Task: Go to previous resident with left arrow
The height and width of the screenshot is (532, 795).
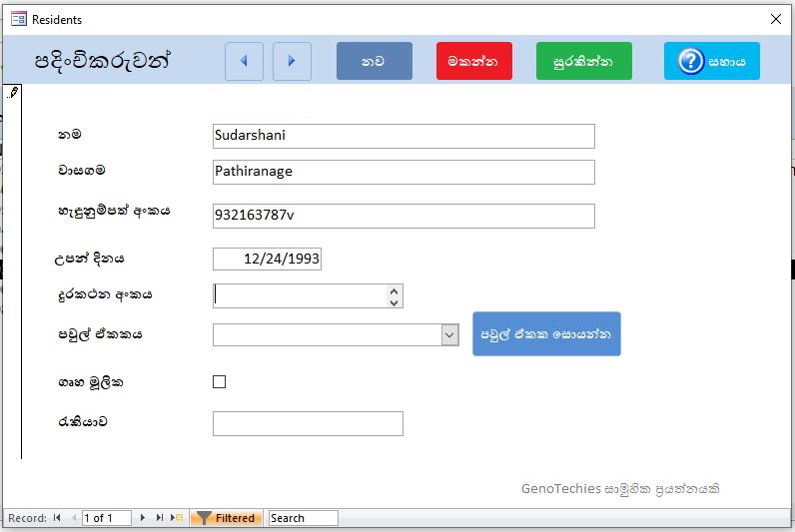Action: [244, 61]
